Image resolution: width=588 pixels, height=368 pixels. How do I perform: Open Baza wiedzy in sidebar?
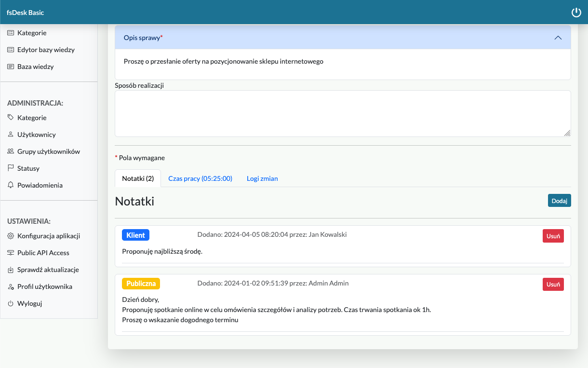35,67
